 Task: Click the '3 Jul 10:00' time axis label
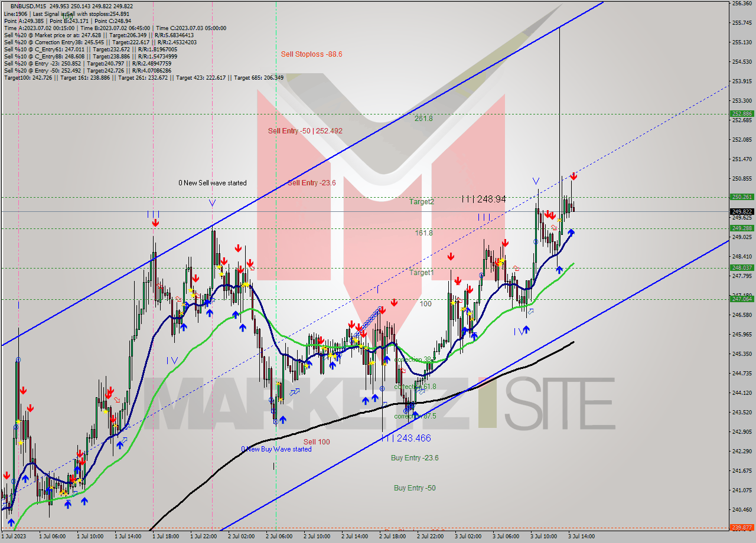pyautogui.click(x=543, y=537)
